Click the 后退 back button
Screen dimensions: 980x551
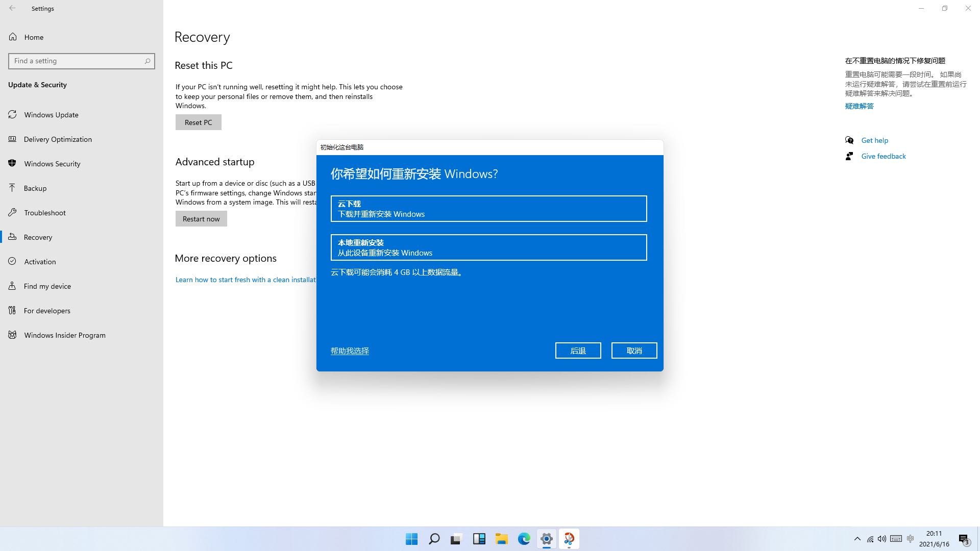click(x=578, y=350)
